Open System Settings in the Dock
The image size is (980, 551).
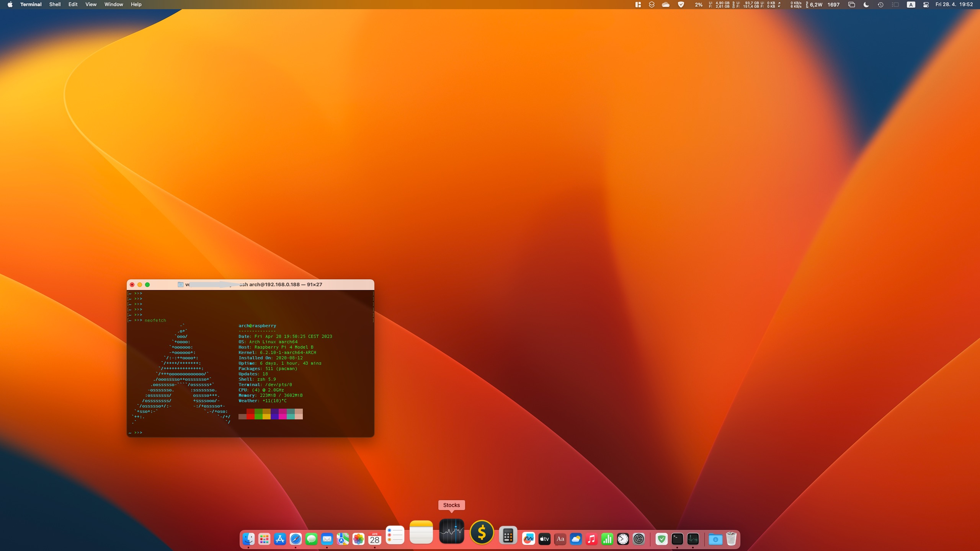click(639, 539)
